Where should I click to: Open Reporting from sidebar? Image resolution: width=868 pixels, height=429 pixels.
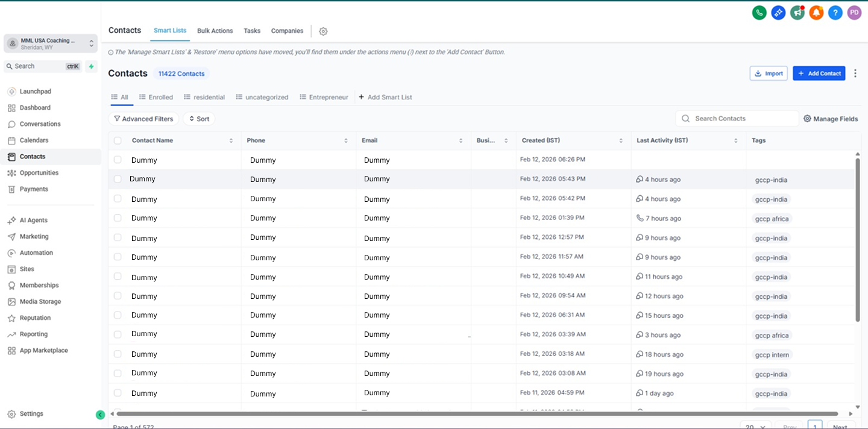pyautogui.click(x=33, y=334)
